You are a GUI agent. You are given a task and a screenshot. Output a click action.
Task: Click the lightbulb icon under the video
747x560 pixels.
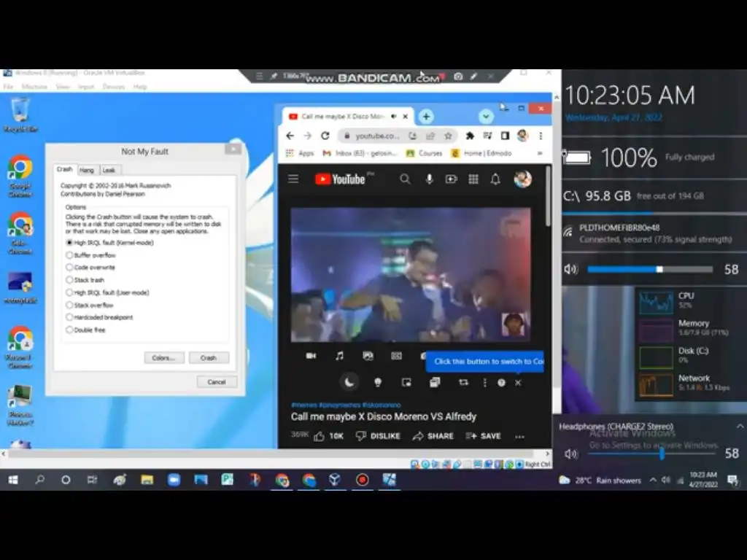[378, 382]
